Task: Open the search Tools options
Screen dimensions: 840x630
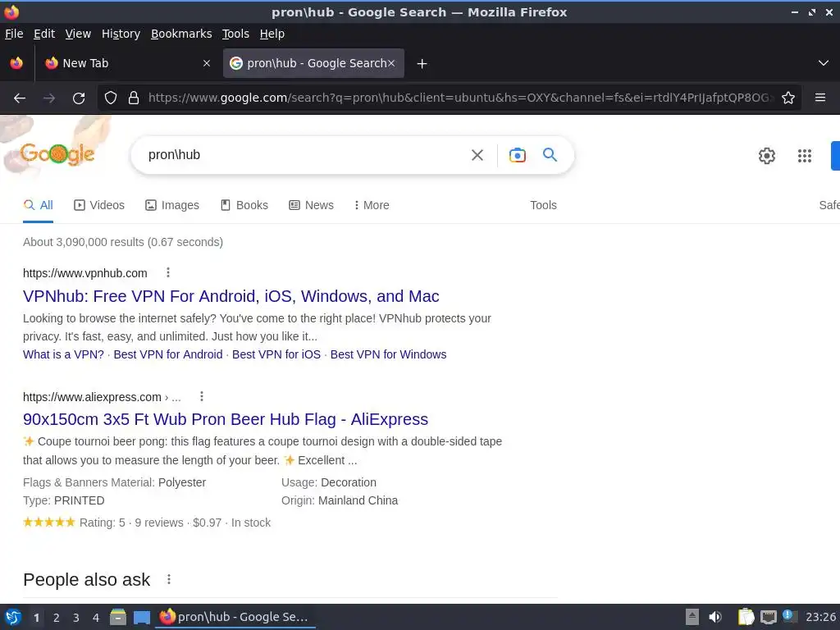Action: tap(543, 205)
